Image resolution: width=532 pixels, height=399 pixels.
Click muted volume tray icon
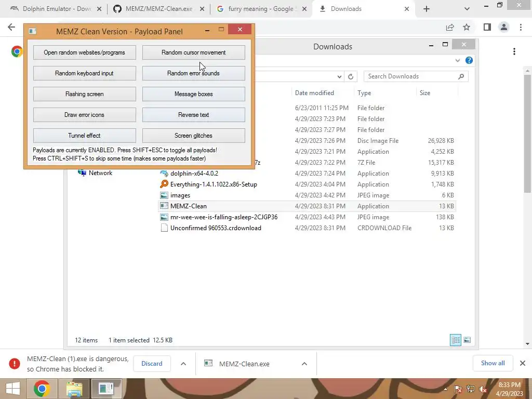(x=483, y=389)
